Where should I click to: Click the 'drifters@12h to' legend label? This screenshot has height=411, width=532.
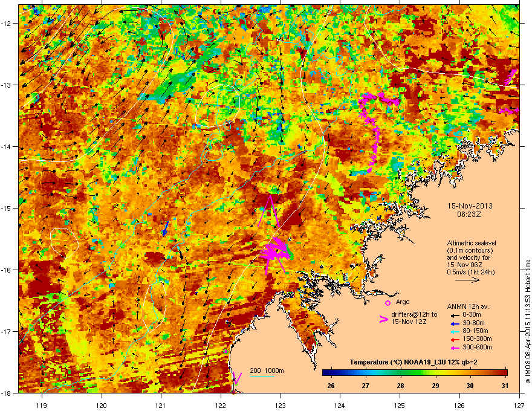coord(414,314)
